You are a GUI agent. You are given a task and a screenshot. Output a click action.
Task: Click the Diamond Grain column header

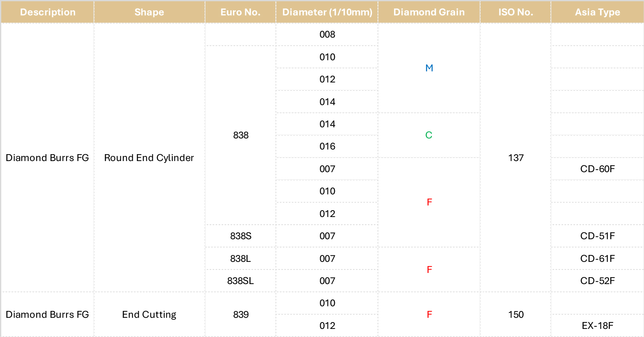coord(429,12)
